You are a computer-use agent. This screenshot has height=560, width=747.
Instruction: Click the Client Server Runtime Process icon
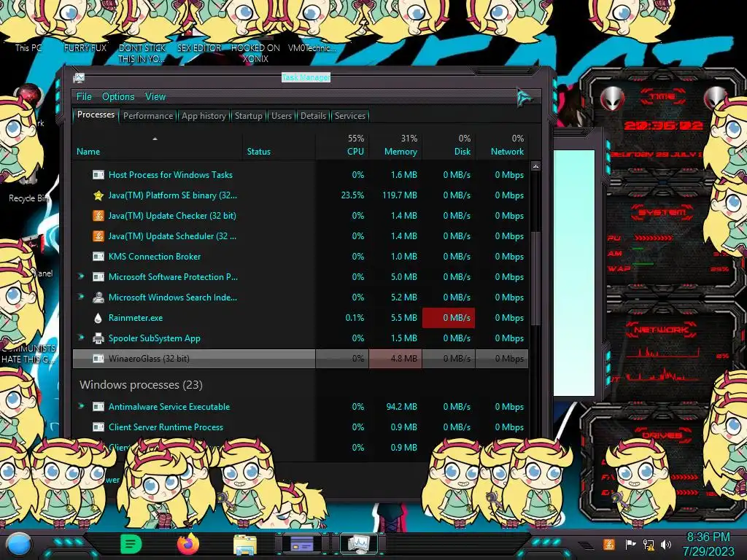pyautogui.click(x=98, y=427)
